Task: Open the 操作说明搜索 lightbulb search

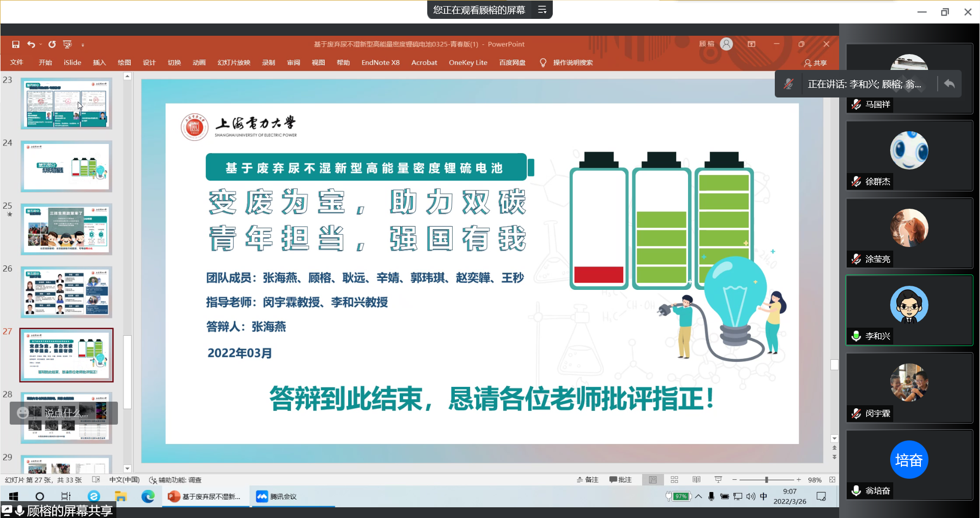Action: [x=543, y=62]
